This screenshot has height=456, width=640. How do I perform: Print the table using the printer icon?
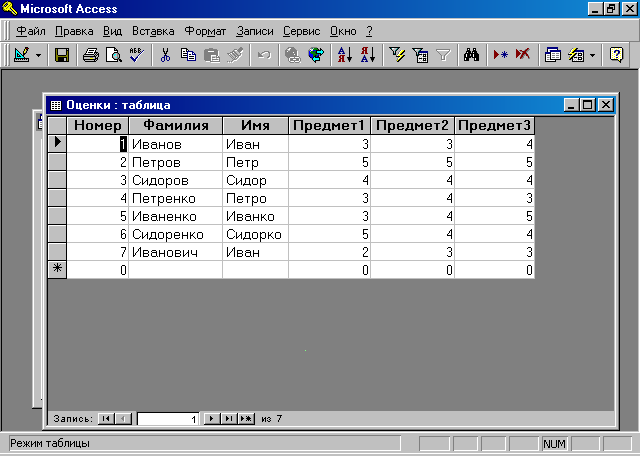point(91,55)
